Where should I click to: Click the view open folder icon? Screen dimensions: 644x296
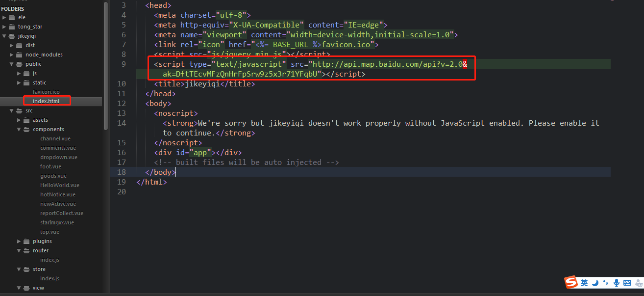point(26,288)
